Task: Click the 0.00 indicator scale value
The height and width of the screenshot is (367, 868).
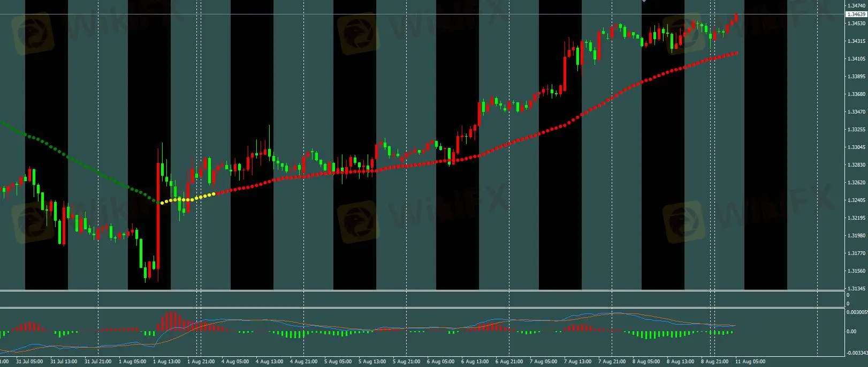Action: tap(851, 331)
